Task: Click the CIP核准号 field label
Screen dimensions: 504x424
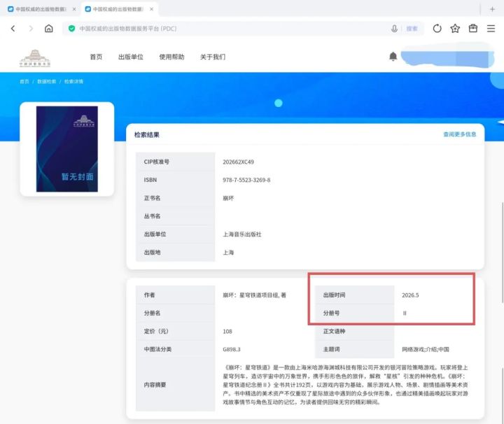Action: (156, 162)
